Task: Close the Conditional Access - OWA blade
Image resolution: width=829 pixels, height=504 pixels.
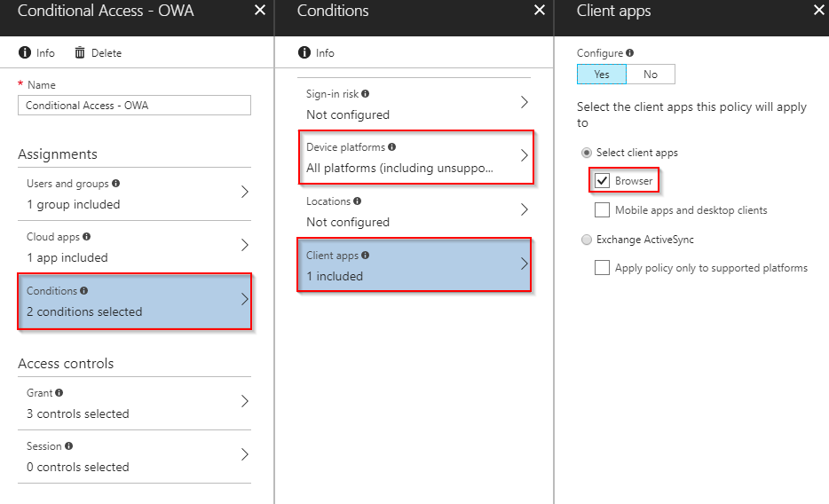Action: [x=259, y=10]
